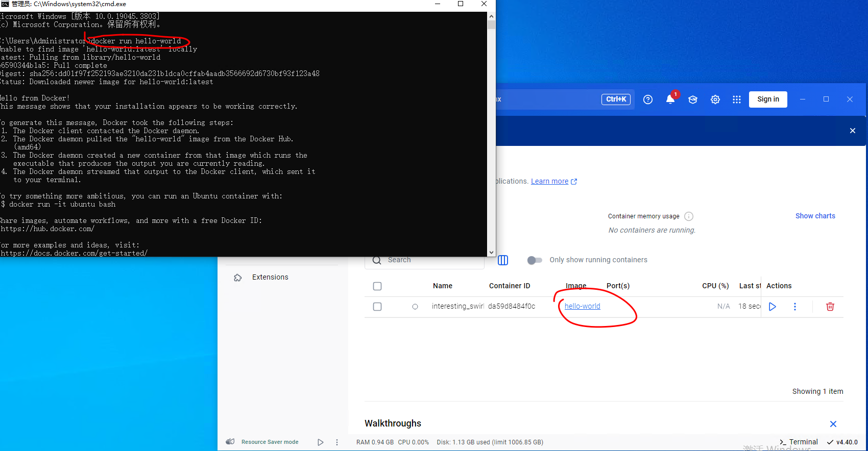Click the footer play engine icon
Image resolution: width=868 pixels, height=451 pixels.
point(321,442)
